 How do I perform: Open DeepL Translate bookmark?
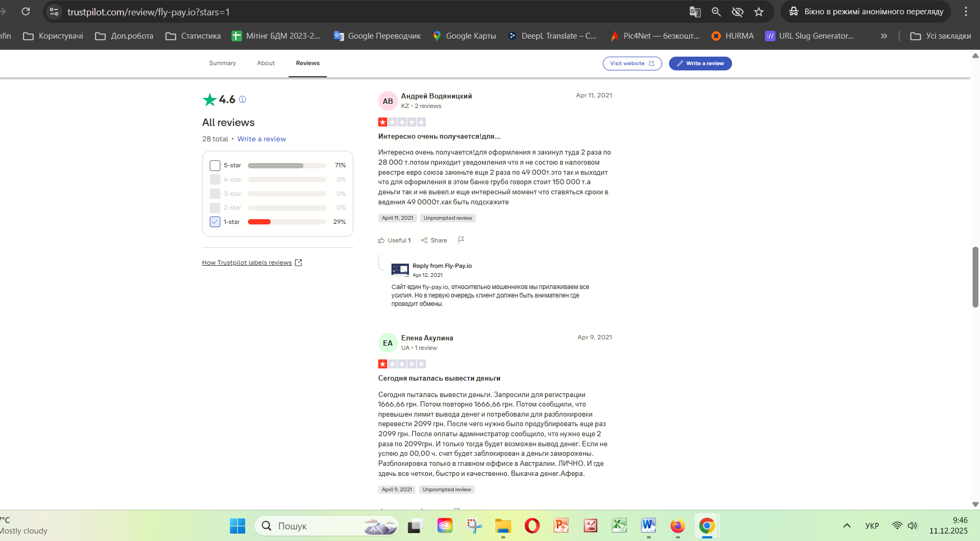pyautogui.click(x=551, y=36)
